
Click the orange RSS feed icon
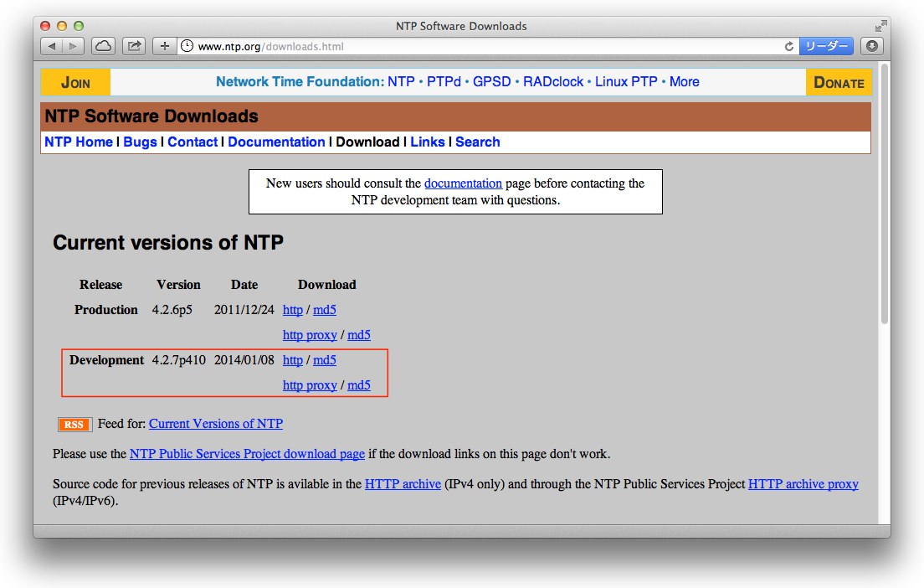point(74,425)
